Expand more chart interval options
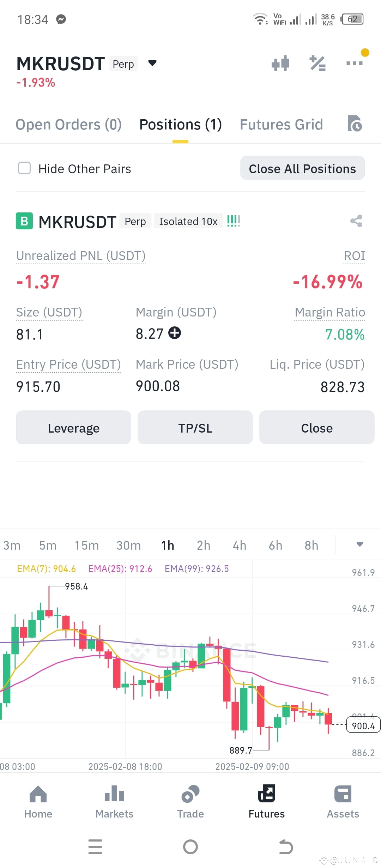 tap(359, 544)
